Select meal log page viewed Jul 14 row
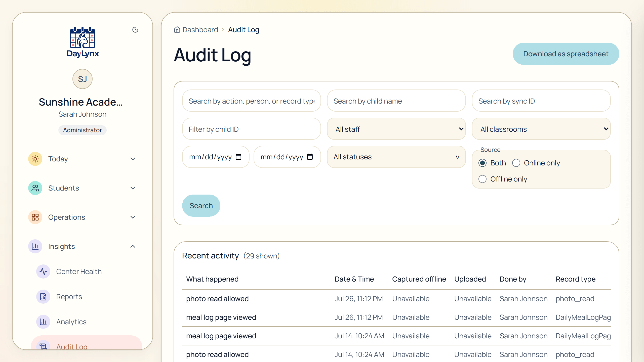This screenshot has height=362, width=644. pos(396,336)
